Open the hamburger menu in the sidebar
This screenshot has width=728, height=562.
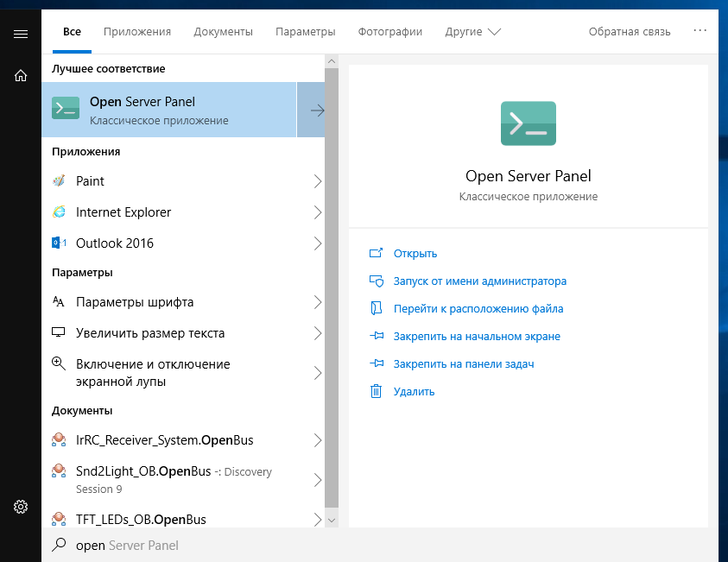[x=21, y=34]
